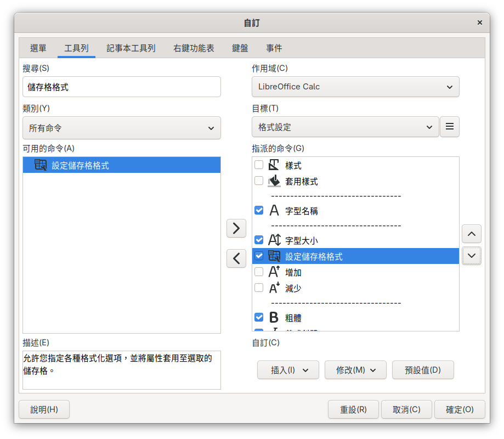Select the 粗體 bold command entry
The width and height of the screenshot is (504, 439).
pos(293,318)
